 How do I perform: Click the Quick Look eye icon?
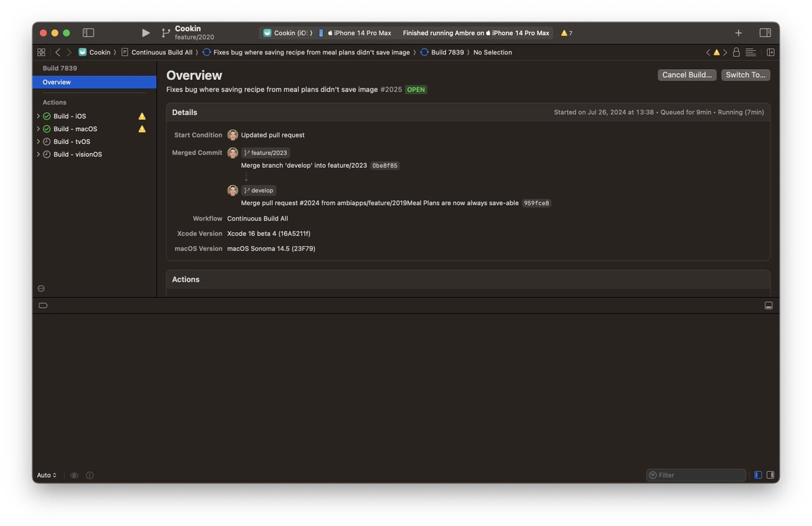tap(74, 475)
